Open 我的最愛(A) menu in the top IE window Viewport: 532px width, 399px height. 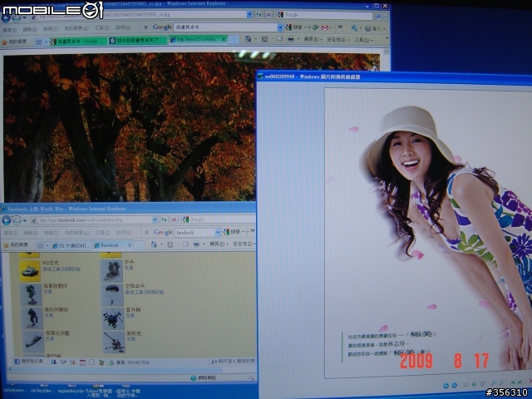tap(76, 28)
